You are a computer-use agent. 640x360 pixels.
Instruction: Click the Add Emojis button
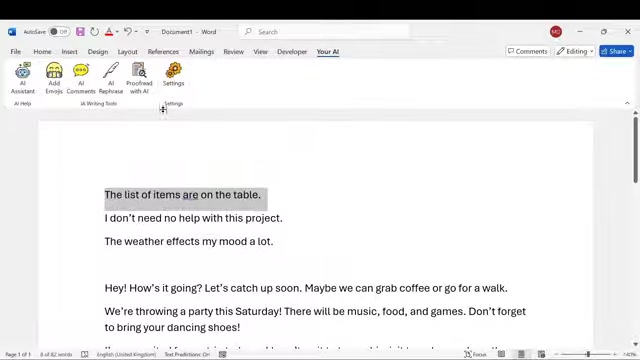54,78
